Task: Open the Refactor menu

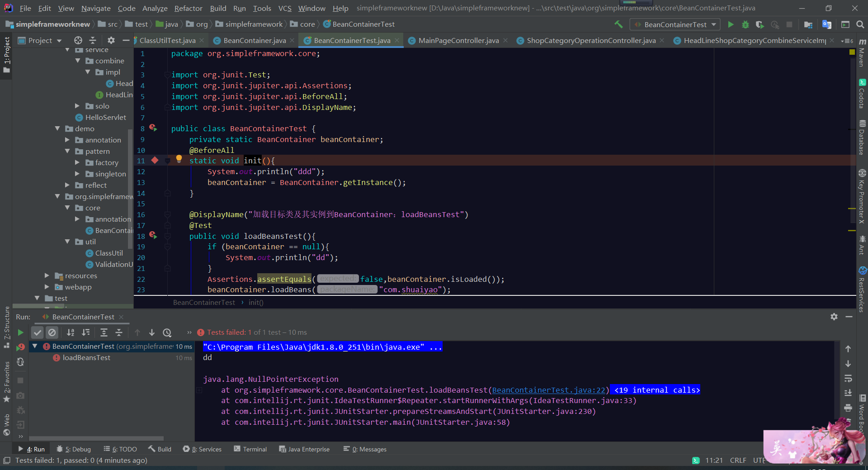Action: click(189, 8)
